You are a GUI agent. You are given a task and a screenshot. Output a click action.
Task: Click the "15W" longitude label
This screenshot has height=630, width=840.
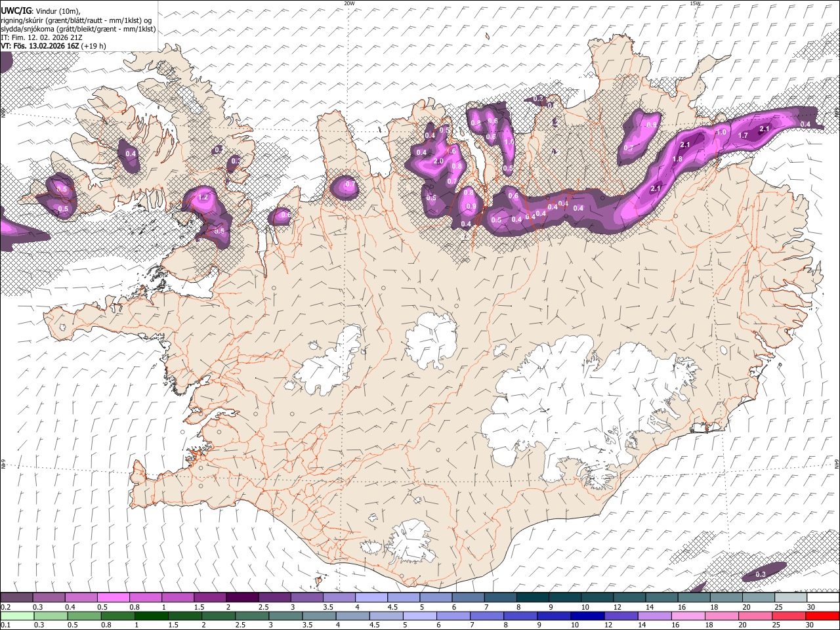695,3
